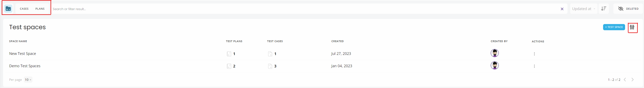Open the table settings sliders icon

pyautogui.click(x=632, y=27)
